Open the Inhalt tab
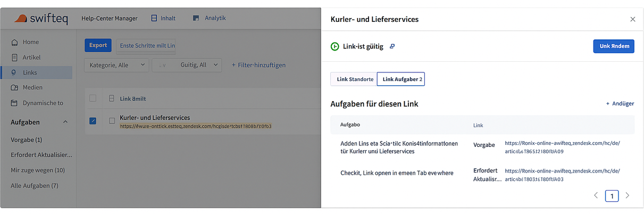The width and height of the screenshot is (644, 214). (164, 18)
